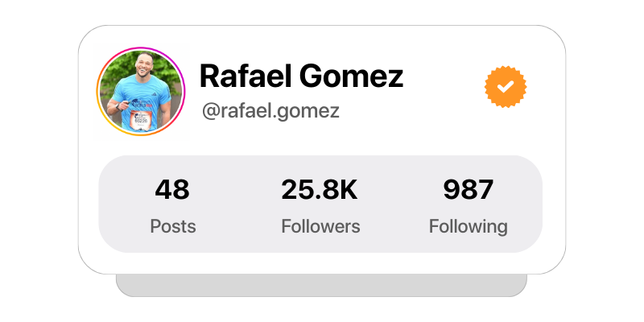
Task: Click the "Followers" label
Action: pos(320,226)
